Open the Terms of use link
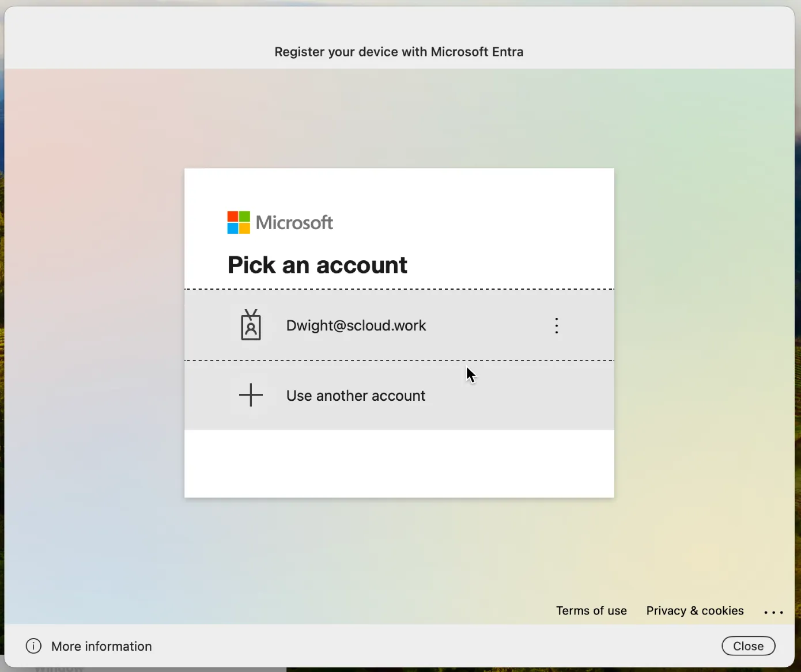This screenshot has width=801, height=672. [591, 610]
